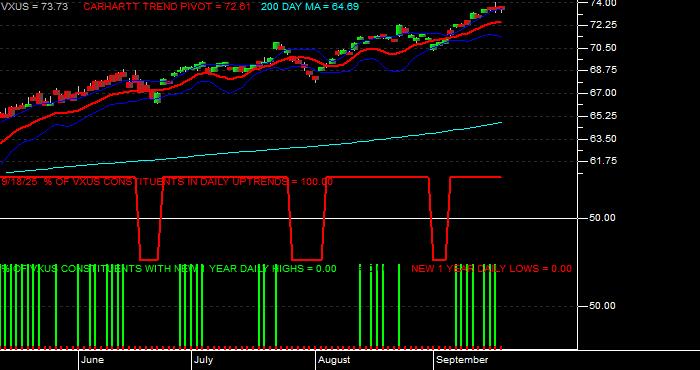Screen dimensions: 700x370
Task: Click the new 1 year daily highs = 0.00 label
Action: [x=168, y=269]
